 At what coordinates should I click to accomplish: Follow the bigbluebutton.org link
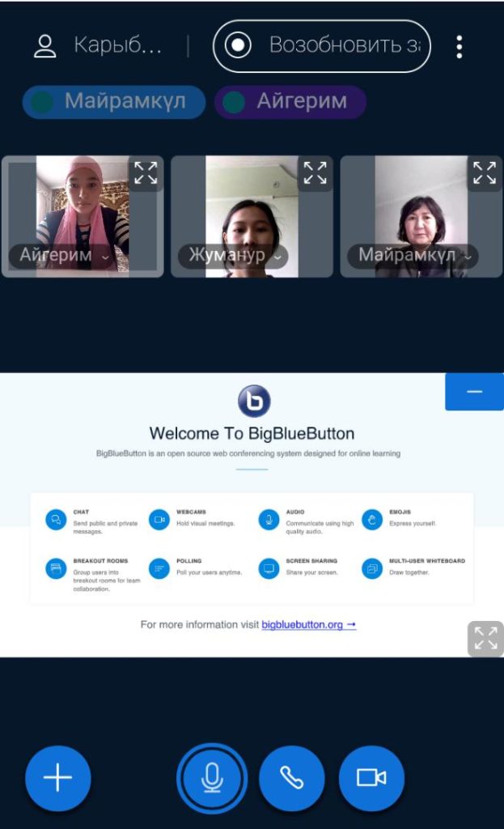[x=308, y=625]
